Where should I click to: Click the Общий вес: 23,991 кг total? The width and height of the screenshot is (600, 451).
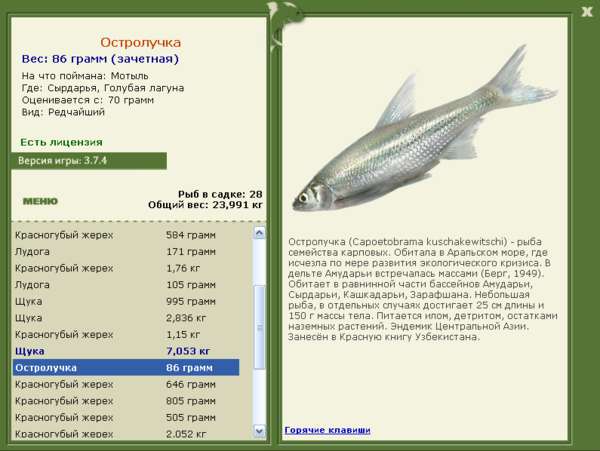point(205,205)
